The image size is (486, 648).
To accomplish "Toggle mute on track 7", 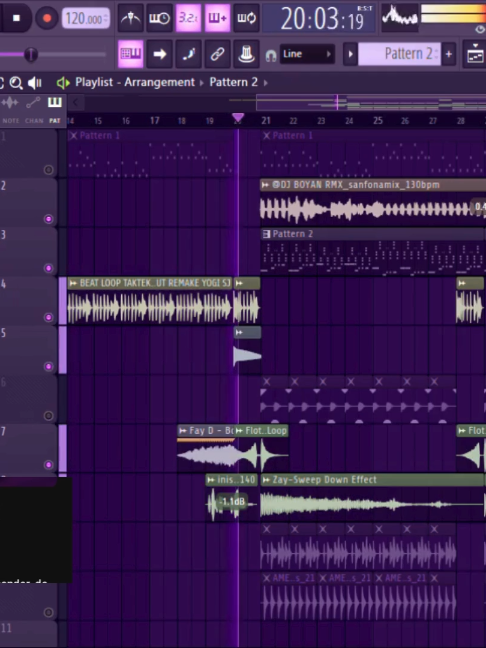I will pos(48,465).
